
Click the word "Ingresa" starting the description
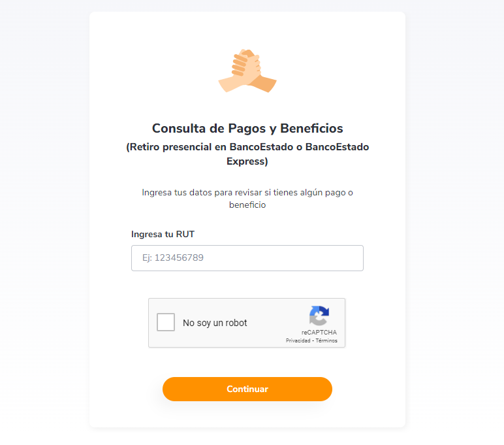157,193
